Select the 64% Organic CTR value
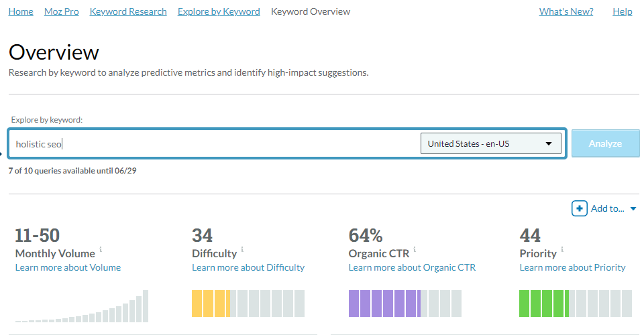Screen dimensions: 644x335 coord(366,236)
